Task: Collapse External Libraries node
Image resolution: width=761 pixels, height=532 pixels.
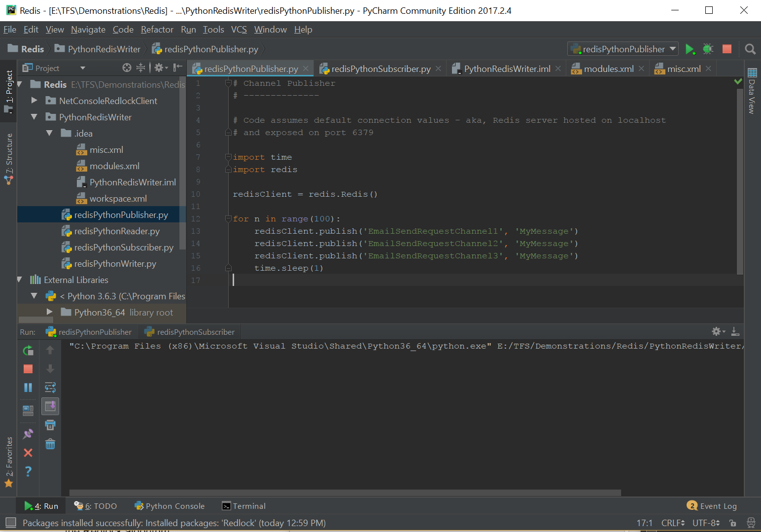Action: click(x=20, y=280)
